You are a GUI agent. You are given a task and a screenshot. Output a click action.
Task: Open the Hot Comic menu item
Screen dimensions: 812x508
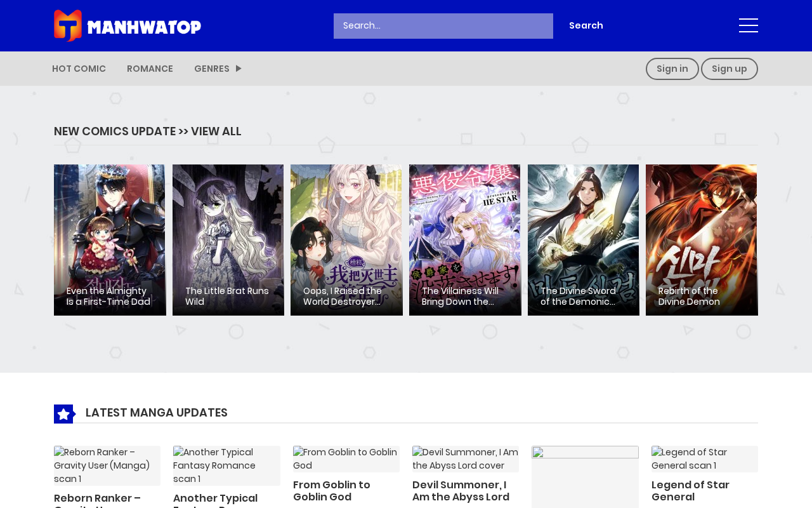(x=79, y=69)
